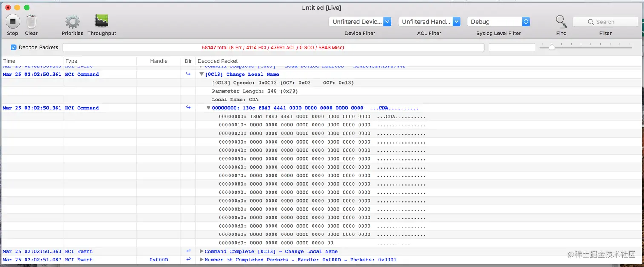644x267 pixels.
Task: Select hex row 00000040
Action: coord(322,150)
